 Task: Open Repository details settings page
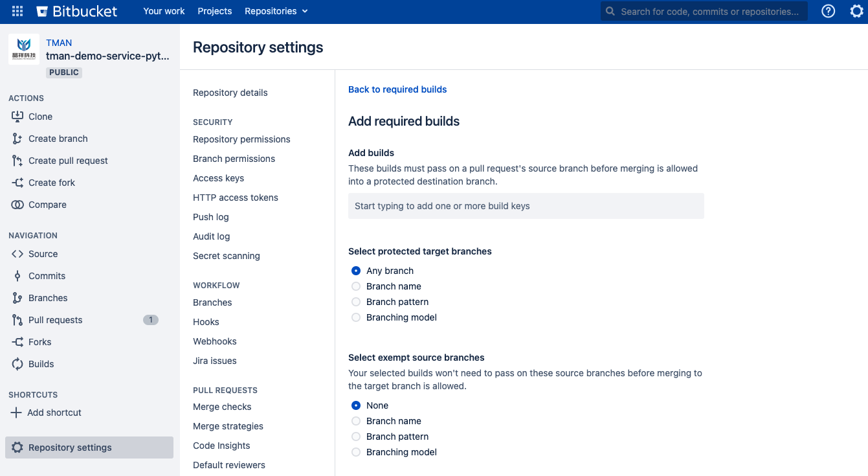(230, 93)
